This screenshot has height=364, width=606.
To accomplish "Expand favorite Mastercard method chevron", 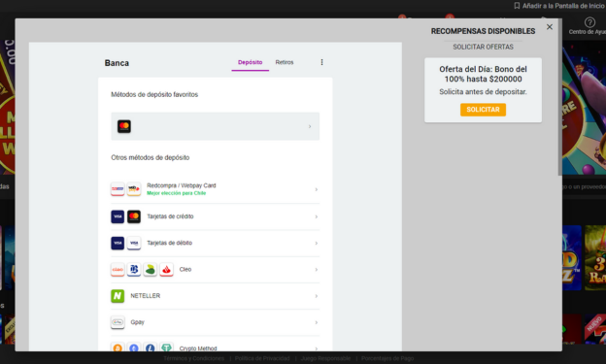I will pos(310,126).
